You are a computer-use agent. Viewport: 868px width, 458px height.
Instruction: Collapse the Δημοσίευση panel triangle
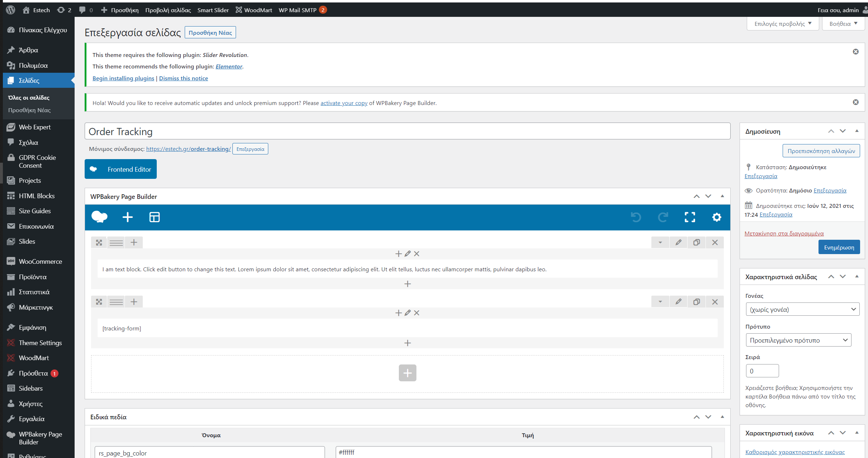coord(857,131)
